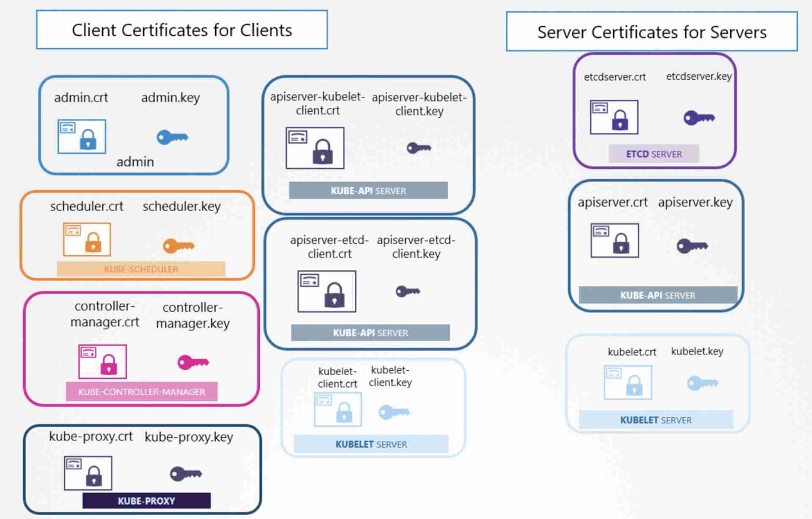This screenshot has height=519, width=812.
Task: Click the 'scheduler.key' file name
Action: pyautogui.click(x=182, y=206)
